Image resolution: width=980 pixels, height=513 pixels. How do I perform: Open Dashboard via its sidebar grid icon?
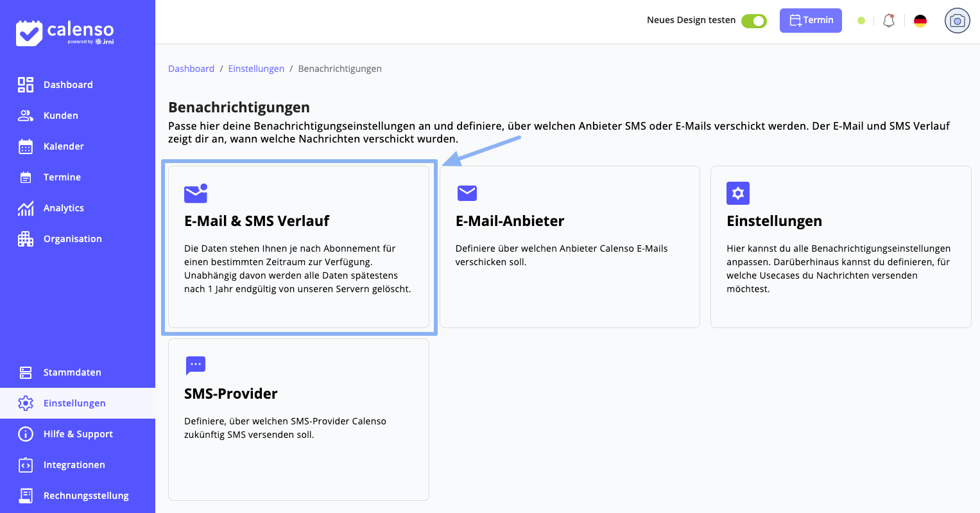pos(26,85)
